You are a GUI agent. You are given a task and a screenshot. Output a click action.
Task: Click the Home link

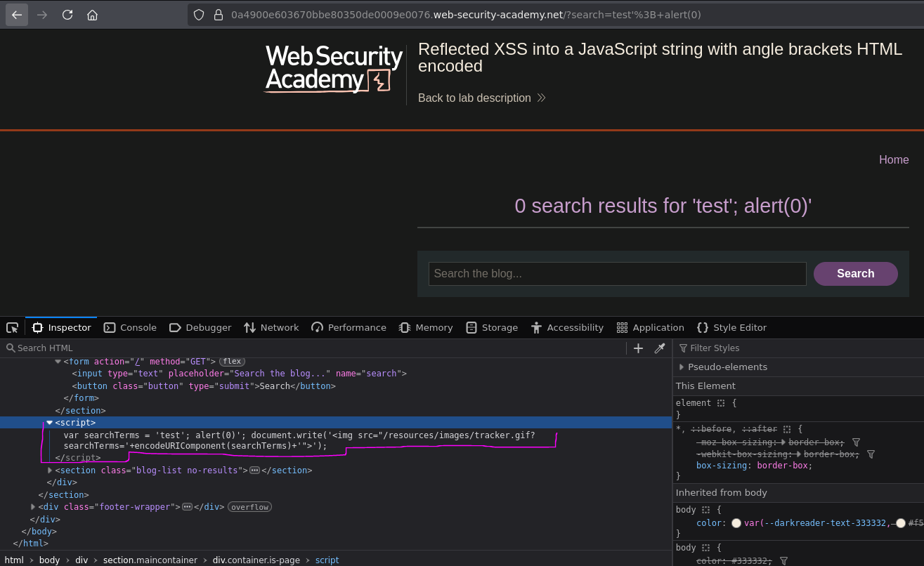894,159
